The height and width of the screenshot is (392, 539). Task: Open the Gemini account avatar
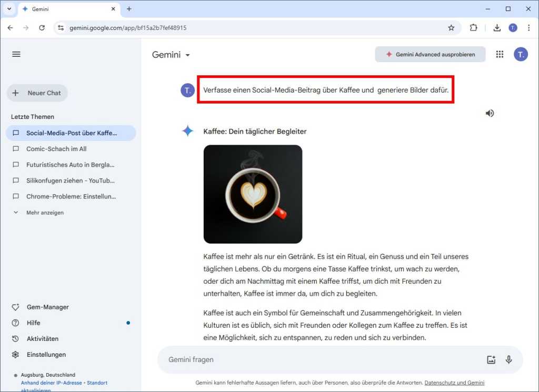pos(521,54)
